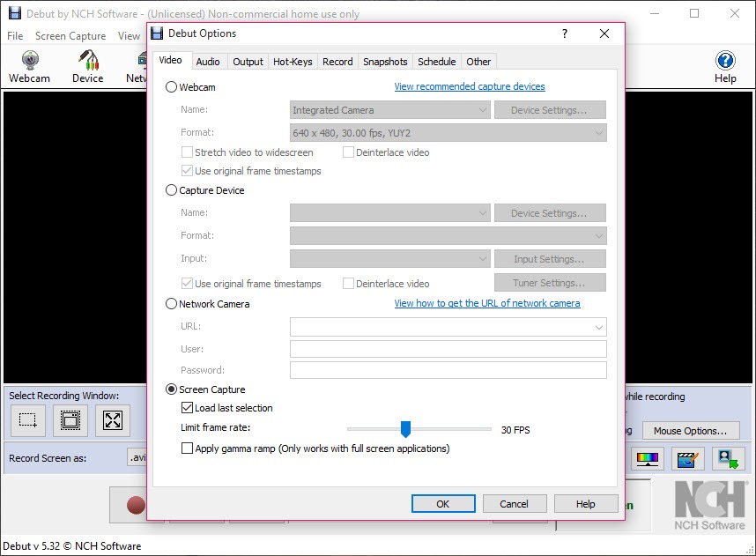Select the Video tab

click(171, 60)
